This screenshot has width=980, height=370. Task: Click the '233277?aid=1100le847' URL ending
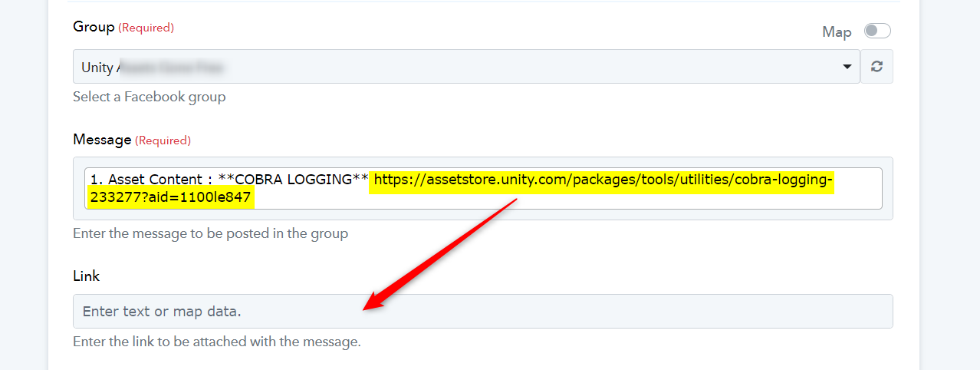170,198
